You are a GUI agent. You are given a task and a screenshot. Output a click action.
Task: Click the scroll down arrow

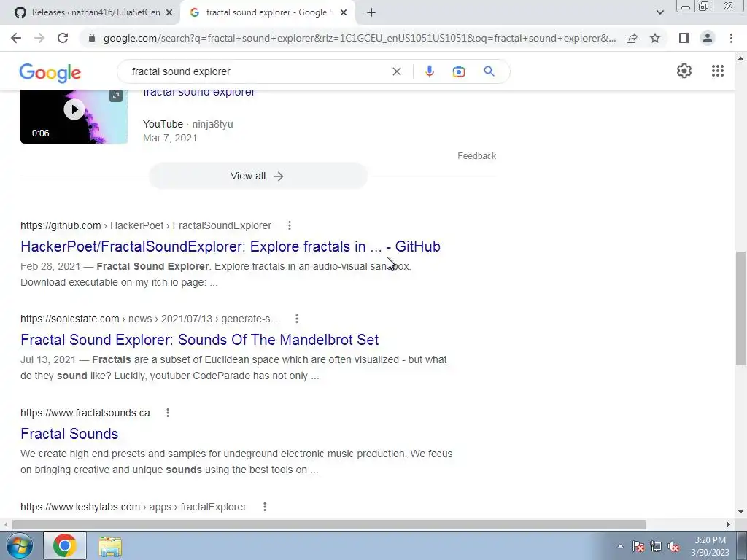[x=740, y=512]
